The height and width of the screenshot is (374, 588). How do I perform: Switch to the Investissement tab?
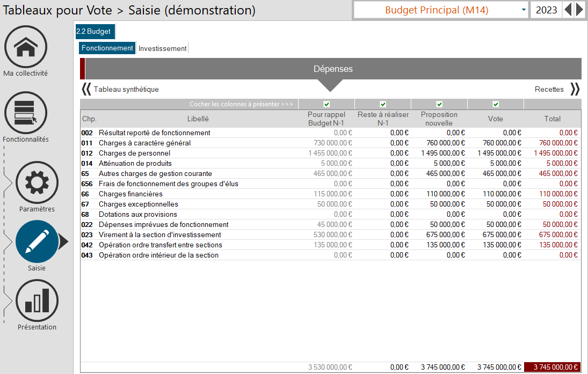[162, 48]
